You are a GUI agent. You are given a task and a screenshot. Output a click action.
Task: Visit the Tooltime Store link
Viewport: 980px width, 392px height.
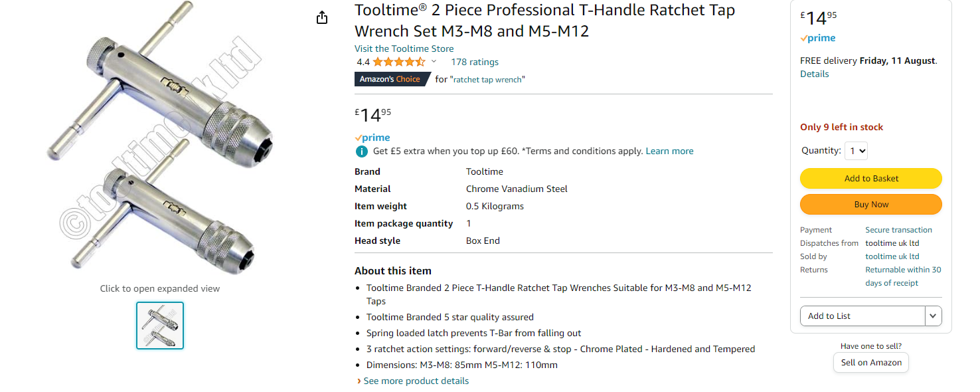(404, 49)
